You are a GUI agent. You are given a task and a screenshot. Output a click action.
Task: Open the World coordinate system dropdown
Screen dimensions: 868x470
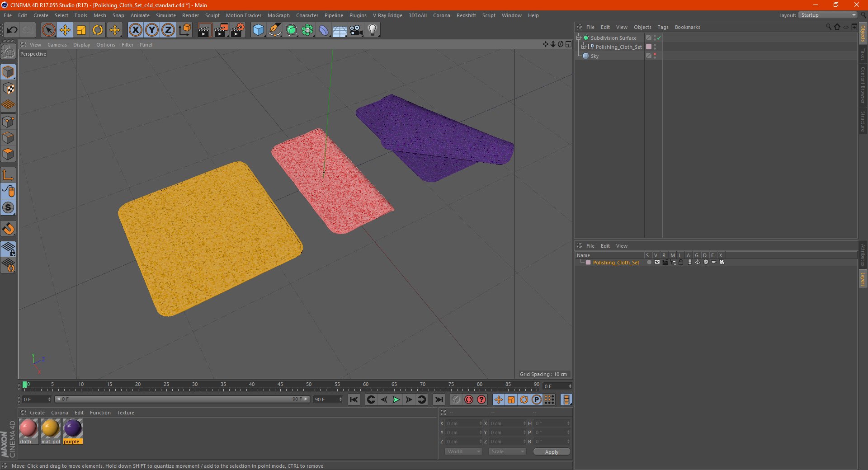click(x=463, y=451)
